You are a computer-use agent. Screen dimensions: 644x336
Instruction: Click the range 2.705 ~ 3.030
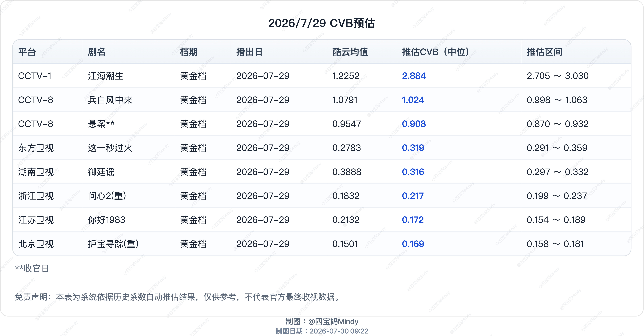[x=558, y=76]
